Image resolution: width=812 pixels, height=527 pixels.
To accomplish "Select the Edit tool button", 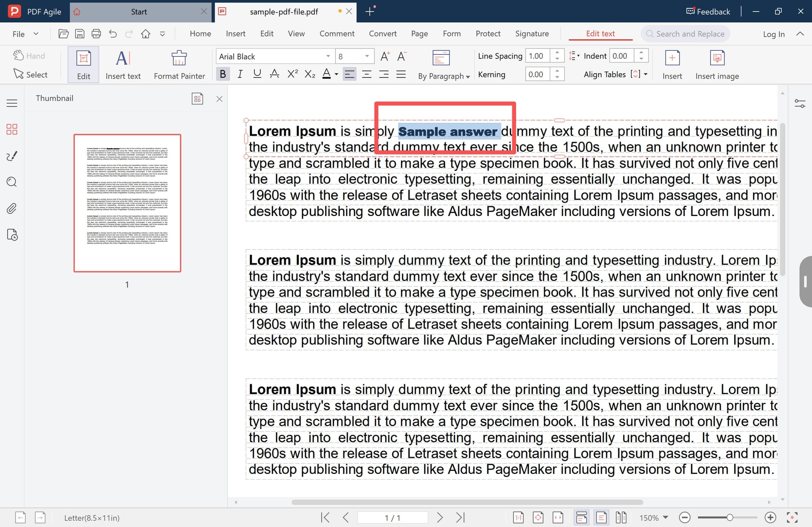I will tap(83, 65).
